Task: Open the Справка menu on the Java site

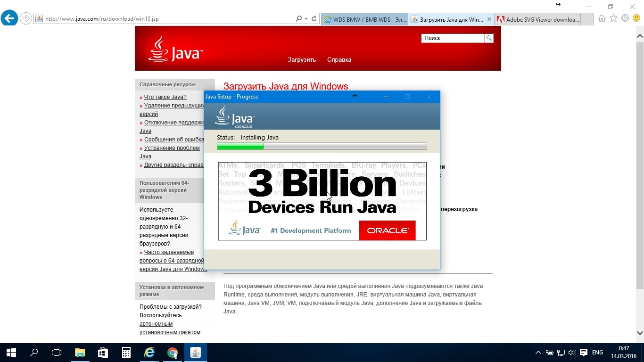Action: (x=339, y=60)
